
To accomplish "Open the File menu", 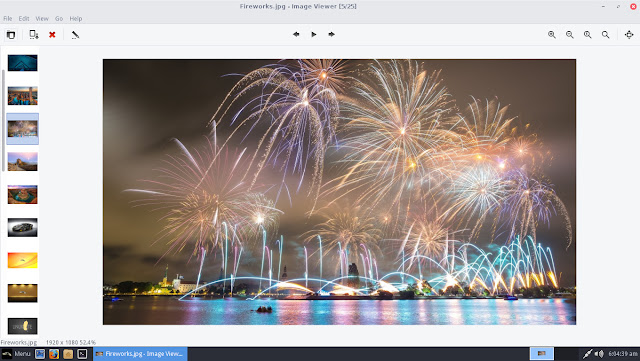I will (x=8, y=18).
